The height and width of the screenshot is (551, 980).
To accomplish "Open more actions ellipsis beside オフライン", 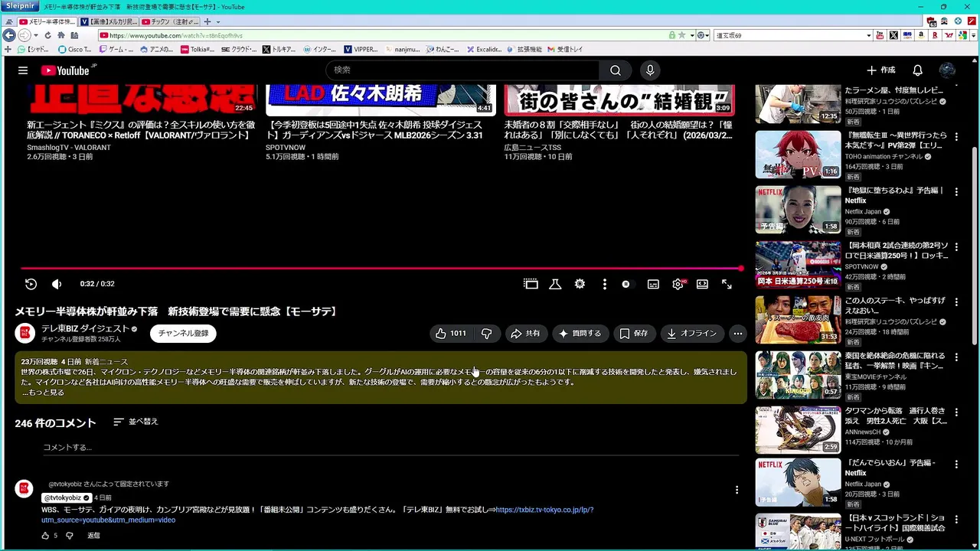I will (737, 334).
